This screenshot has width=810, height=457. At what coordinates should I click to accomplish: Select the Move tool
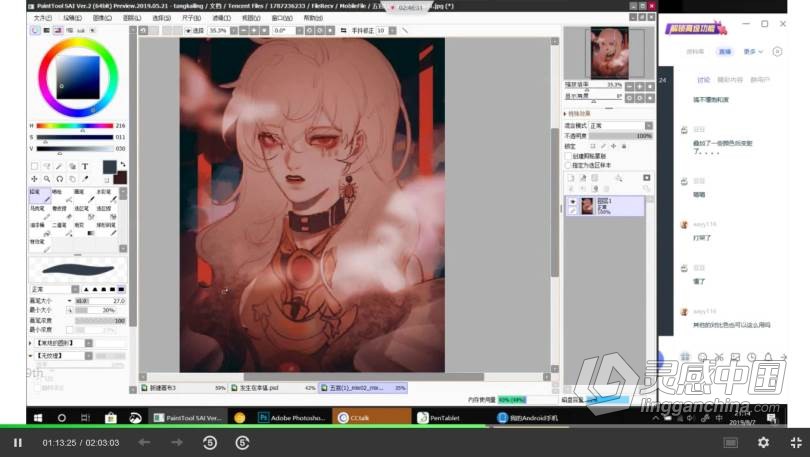coord(34,179)
